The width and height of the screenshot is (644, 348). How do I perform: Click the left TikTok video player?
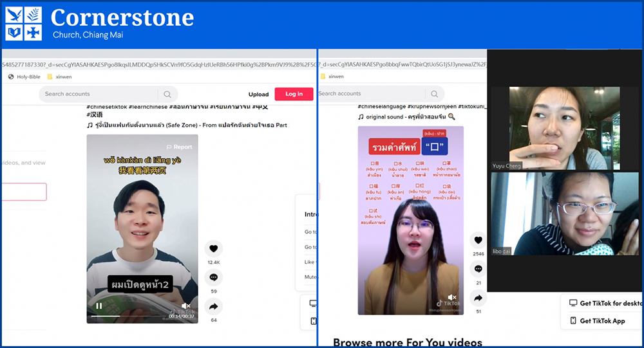(142, 229)
